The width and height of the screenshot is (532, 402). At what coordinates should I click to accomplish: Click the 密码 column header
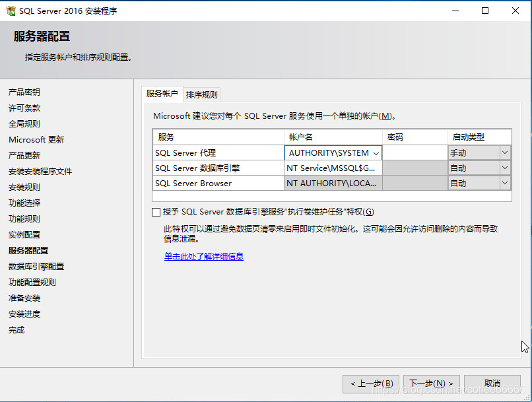(x=415, y=137)
